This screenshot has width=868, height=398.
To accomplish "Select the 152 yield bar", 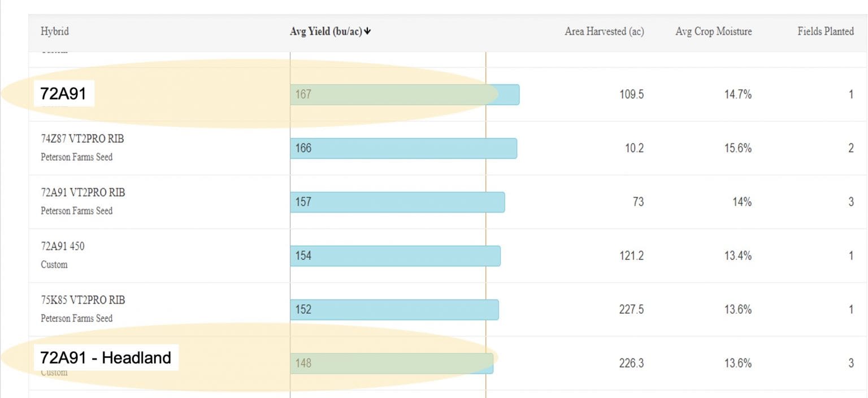I will pos(394,309).
